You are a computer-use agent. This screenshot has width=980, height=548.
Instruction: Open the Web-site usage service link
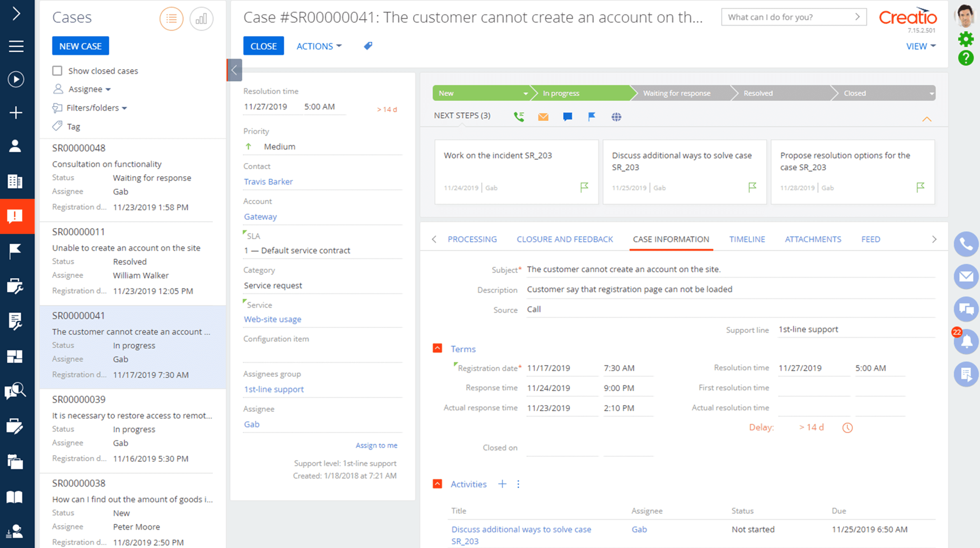(273, 319)
